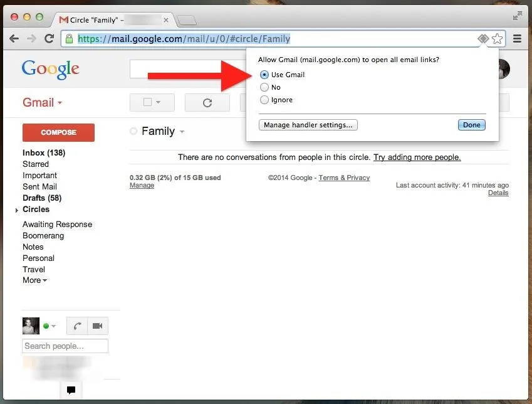Open the Starred folder

(36, 164)
